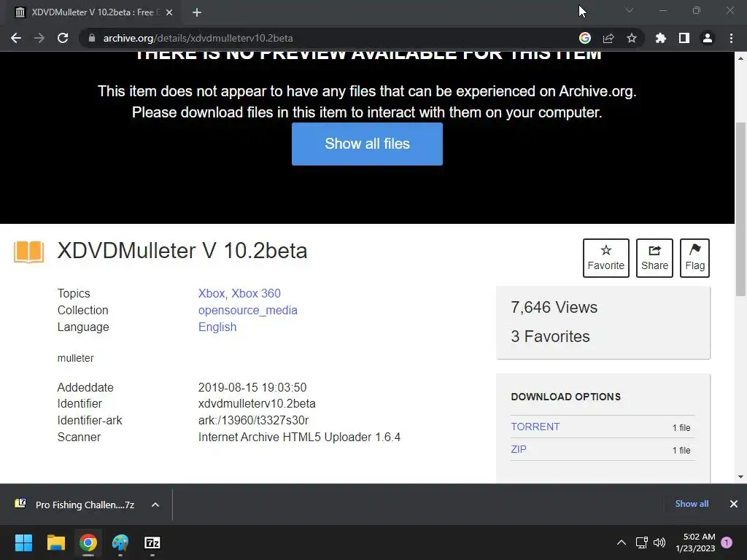Screen dimensions: 747x560
Task: Click identifier value xdvdmulleterv10.2beta
Action: (x=257, y=403)
